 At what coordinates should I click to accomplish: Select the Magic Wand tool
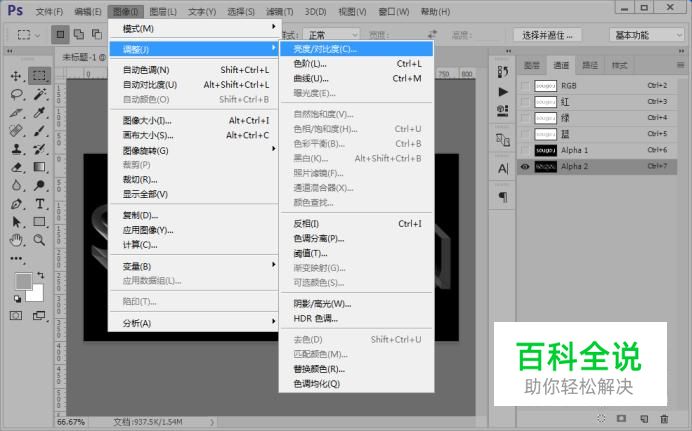pyautogui.click(x=40, y=94)
